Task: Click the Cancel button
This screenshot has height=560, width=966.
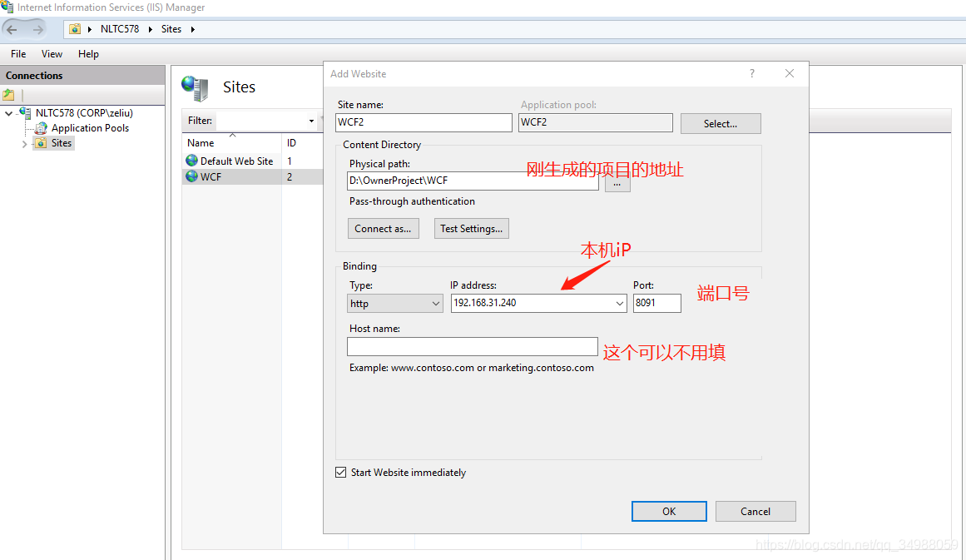Action: click(x=755, y=512)
